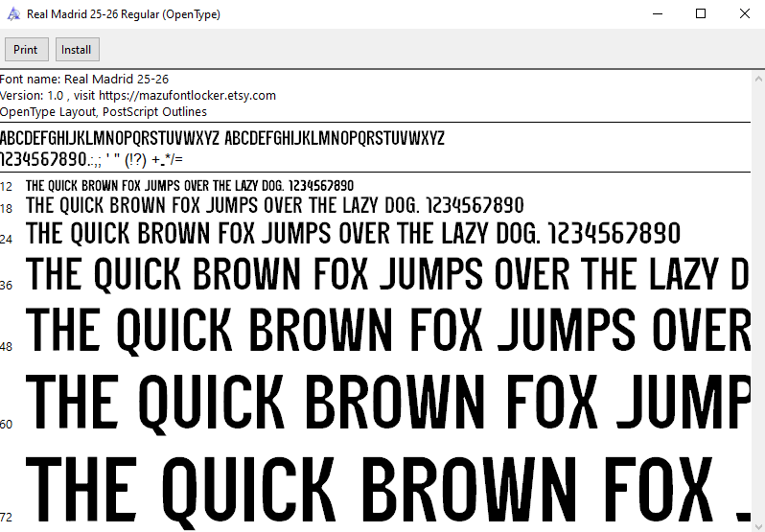Viewport: 765px width, 532px height.
Task: Click the 60 point size label
Action: coord(7,424)
